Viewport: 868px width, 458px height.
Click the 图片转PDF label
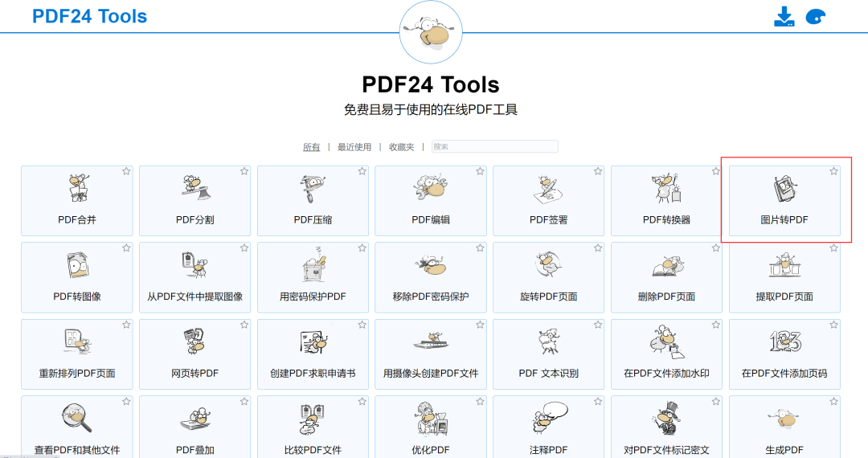click(x=784, y=220)
